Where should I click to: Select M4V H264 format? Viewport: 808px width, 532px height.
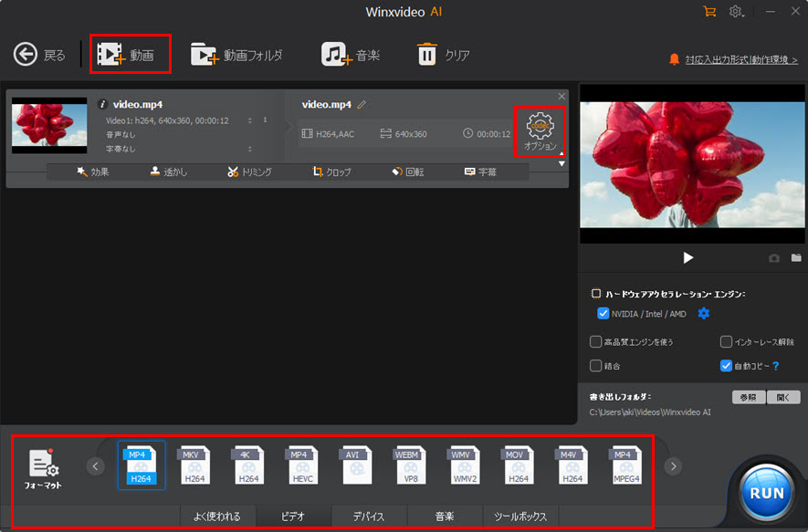[x=572, y=465]
